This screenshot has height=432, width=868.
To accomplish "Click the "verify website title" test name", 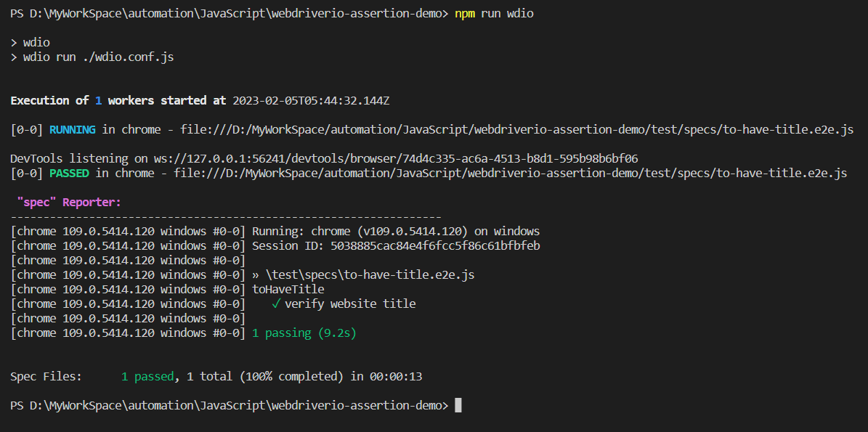I will pyautogui.click(x=350, y=303).
